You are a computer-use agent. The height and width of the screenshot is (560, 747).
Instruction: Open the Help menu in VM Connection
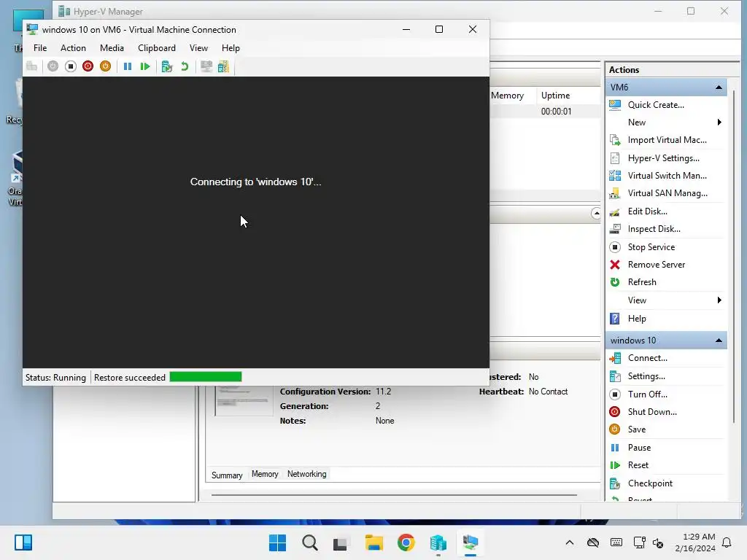click(231, 48)
